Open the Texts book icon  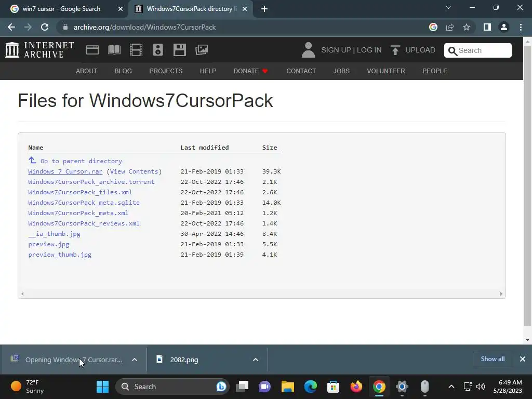click(x=114, y=50)
